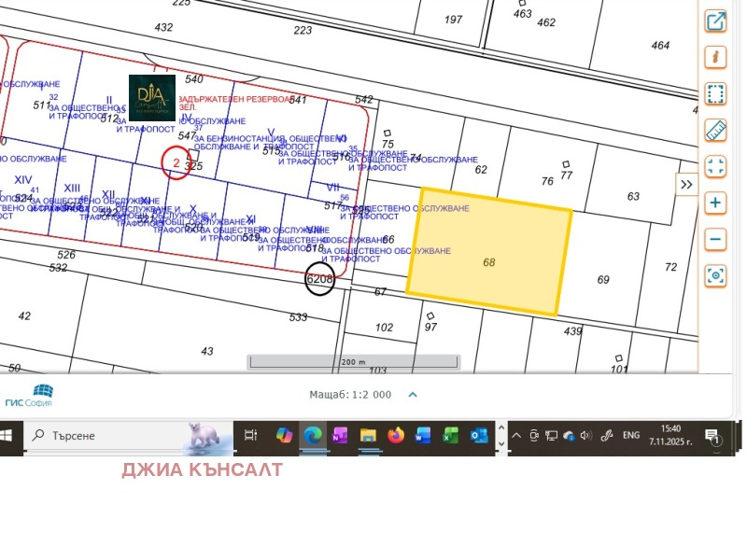Click the ГИС София logo link
This screenshot has width=747, height=560.
31,393
